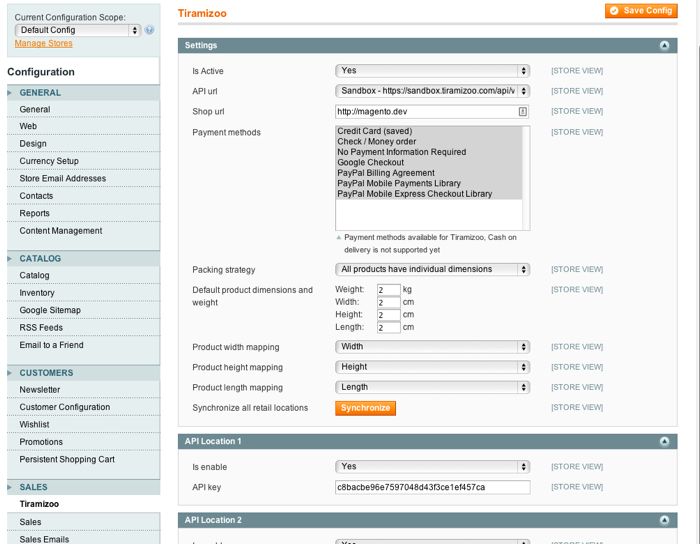Viewport: 700px width, 544px height.
Task: Open the API url dropdown
Action: pos(432,91)
